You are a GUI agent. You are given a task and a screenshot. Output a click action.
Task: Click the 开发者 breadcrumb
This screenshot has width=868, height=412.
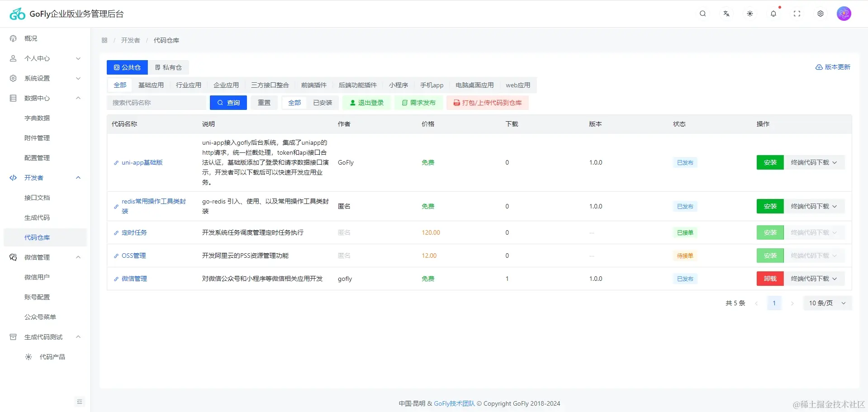(x=131, y=40)
